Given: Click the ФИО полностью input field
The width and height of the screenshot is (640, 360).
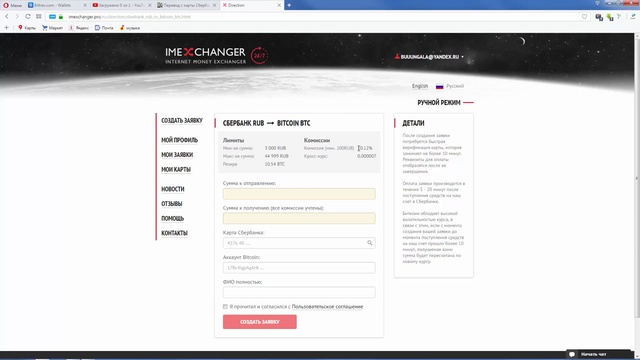Looking at the screenshot, I should (299, 292).
